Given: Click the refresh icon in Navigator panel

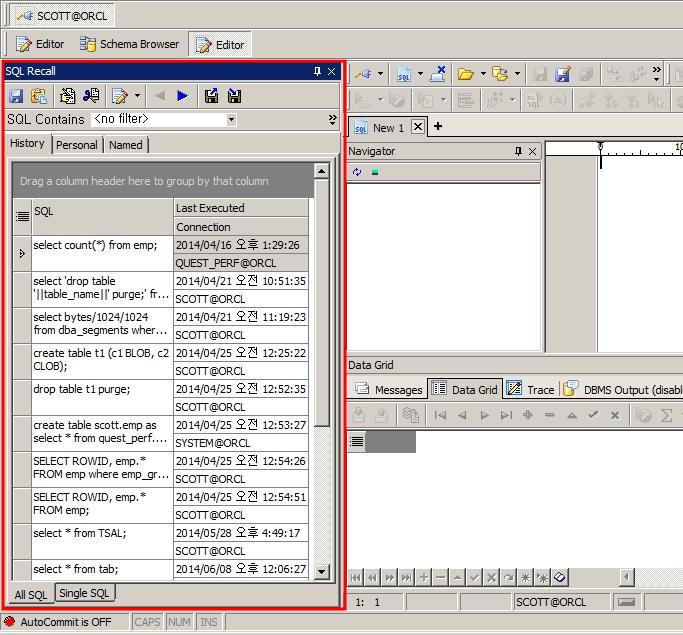Looking at the screenshot, I should tap(357, 172).
